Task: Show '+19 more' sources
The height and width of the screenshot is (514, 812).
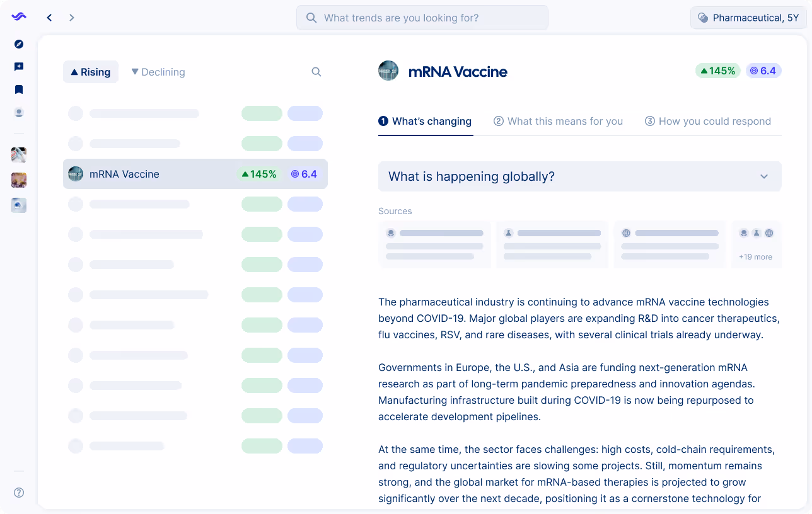Action: pyautogui.click(x=756, y=244)
